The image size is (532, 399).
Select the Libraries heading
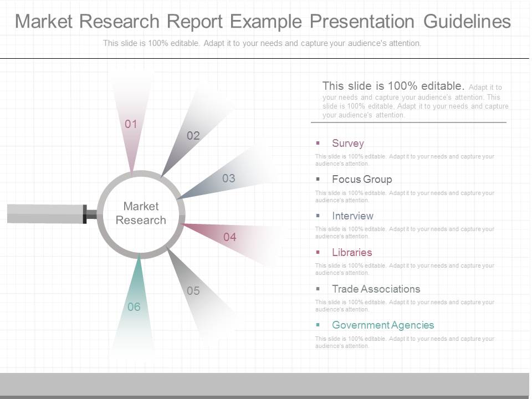click(352, 253)
